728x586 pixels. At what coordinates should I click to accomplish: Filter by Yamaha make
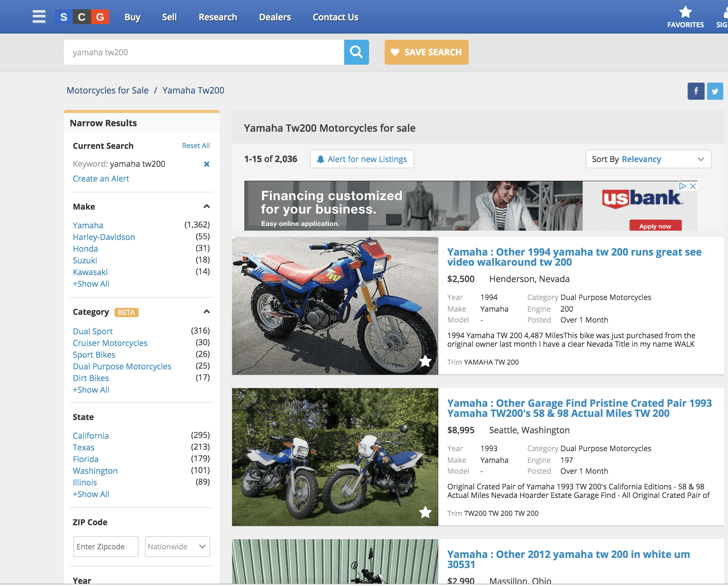coord(88,225)
